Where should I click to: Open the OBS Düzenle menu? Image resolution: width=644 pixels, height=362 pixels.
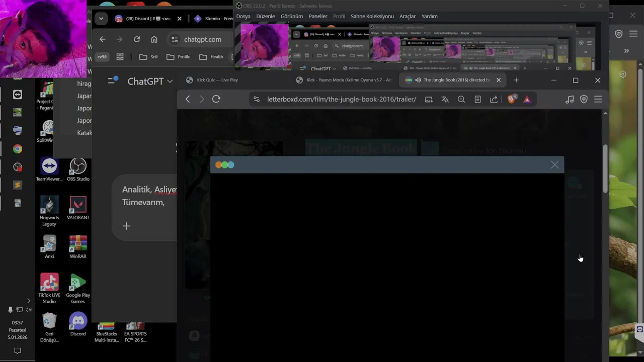(266, 16)
